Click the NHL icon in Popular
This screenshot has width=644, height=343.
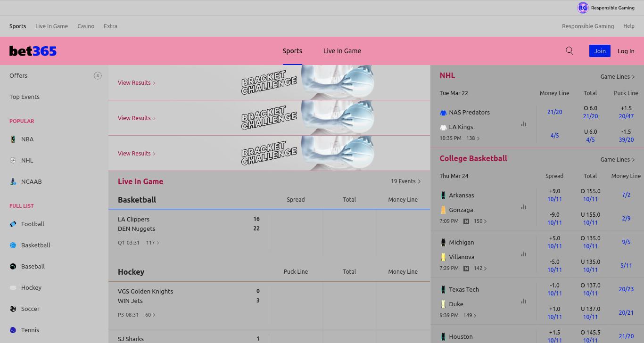coord(13,160)
